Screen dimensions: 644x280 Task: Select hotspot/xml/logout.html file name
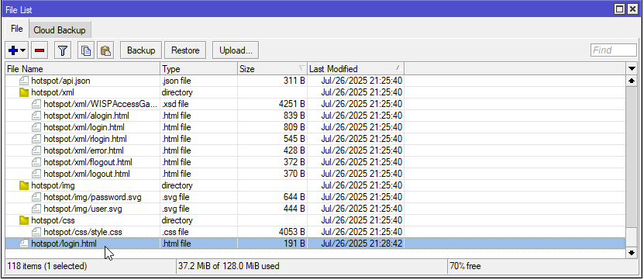[87, 174]
